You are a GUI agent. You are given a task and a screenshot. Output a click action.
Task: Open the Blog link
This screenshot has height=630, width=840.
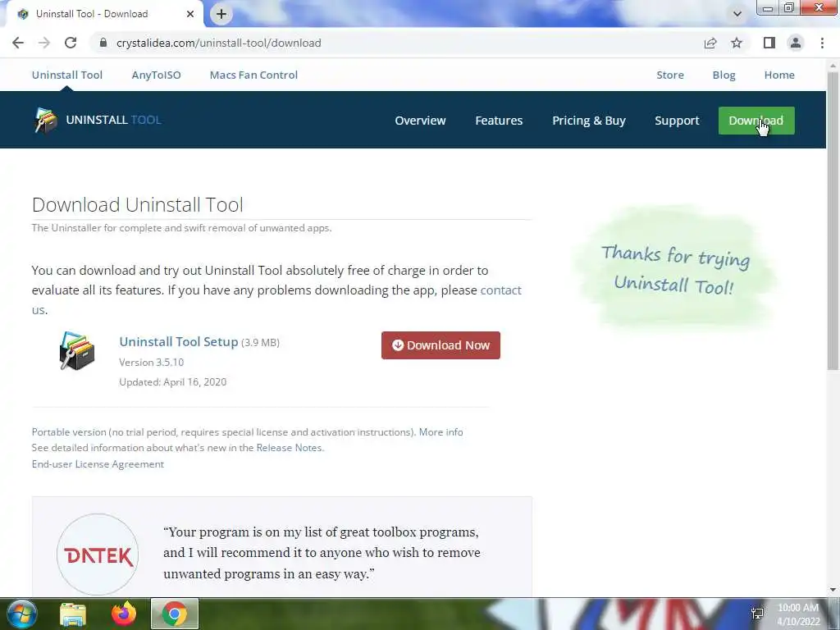(724, 75)
